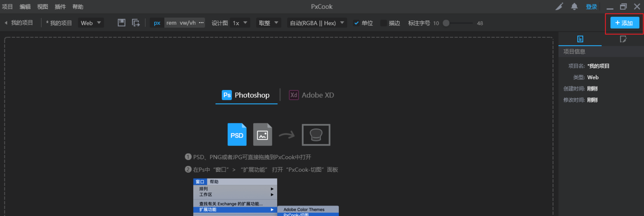Image resolution: width=644 pixels, height=216 pixels.
Task: Open the 1x design scale dropdown
Action: [x=240, y=23]
